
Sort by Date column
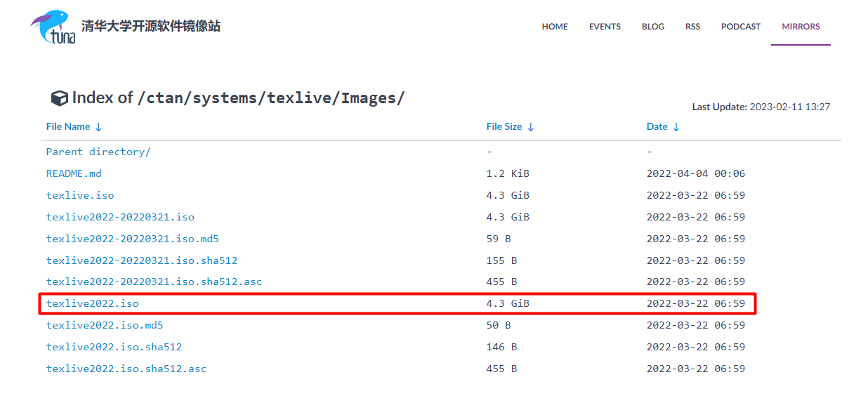tap(663, 126)
